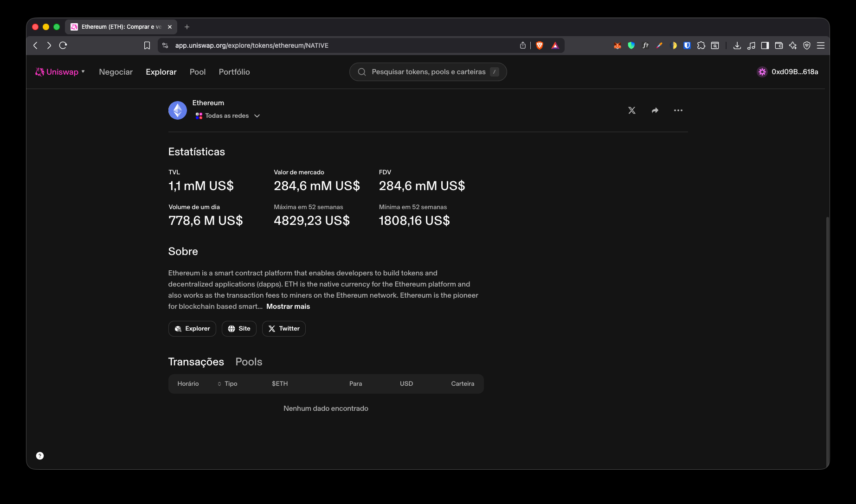Click Mostrar mais to expand description
The height and width of the screenshot is (504, 856).
pos(288,306)
